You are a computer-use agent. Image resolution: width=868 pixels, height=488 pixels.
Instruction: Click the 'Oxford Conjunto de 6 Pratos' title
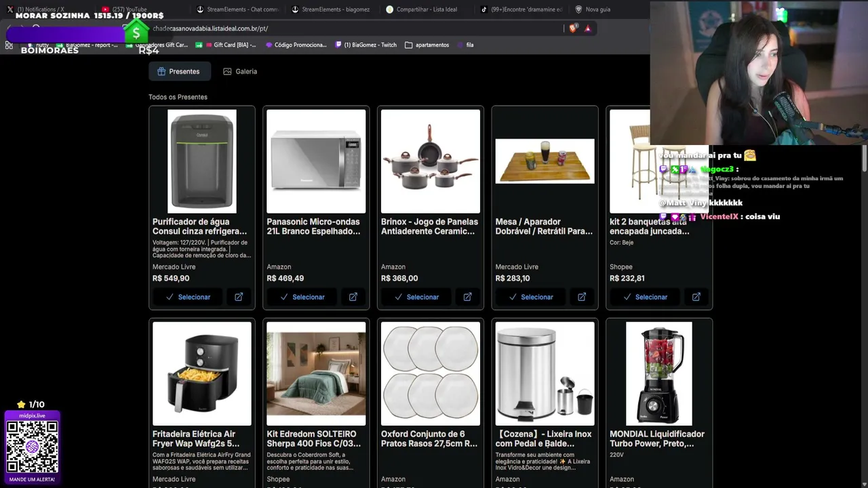tap(429, 439)
